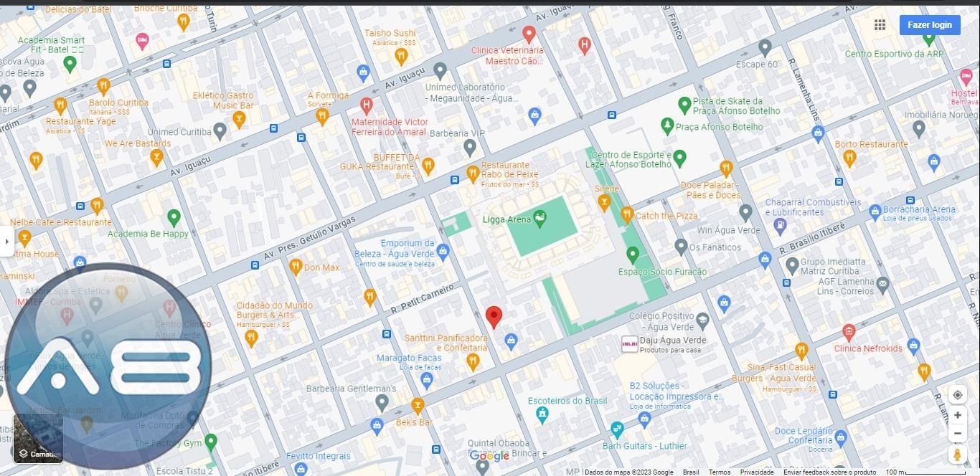Image resolution: width=980 pixels, height=476 pixels.
Task: Click the Brasil link in footer
Action: (x=691, y=472)
